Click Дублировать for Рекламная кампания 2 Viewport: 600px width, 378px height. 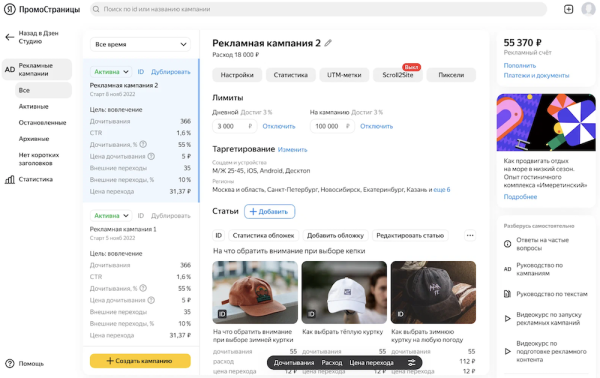point(171,72)
